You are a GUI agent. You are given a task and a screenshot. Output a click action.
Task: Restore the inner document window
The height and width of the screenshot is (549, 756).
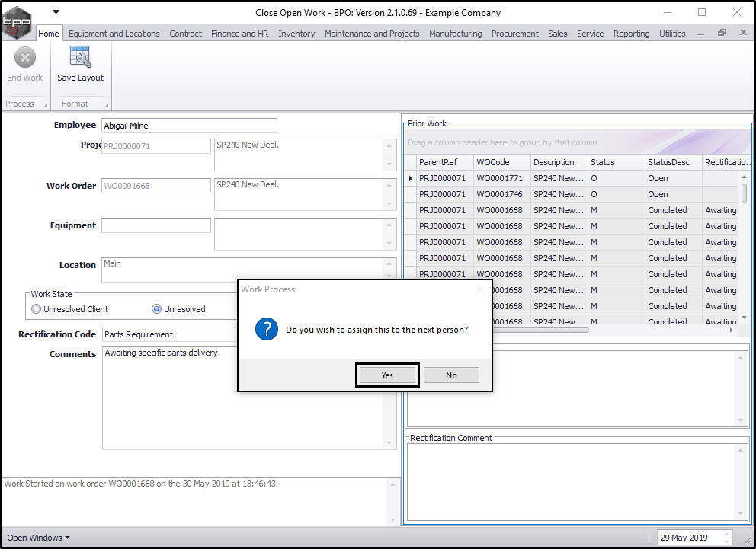point(722,33)
